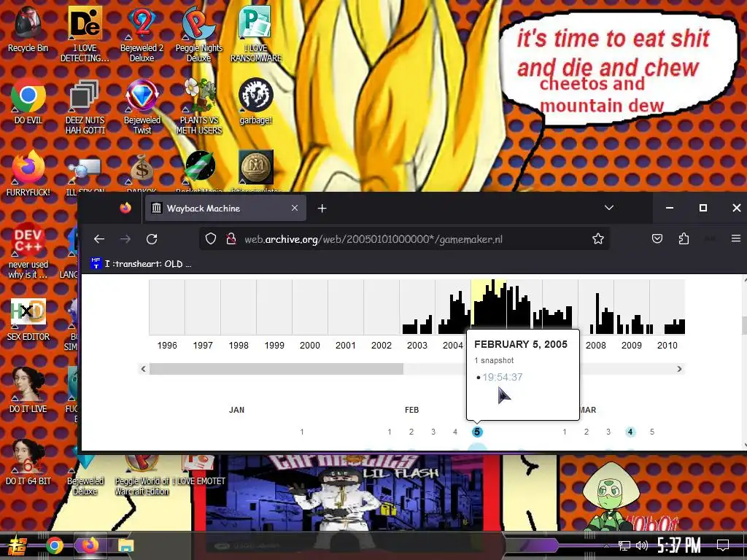Open the DO EVIL Chrome shortcut

coord(28,101)
